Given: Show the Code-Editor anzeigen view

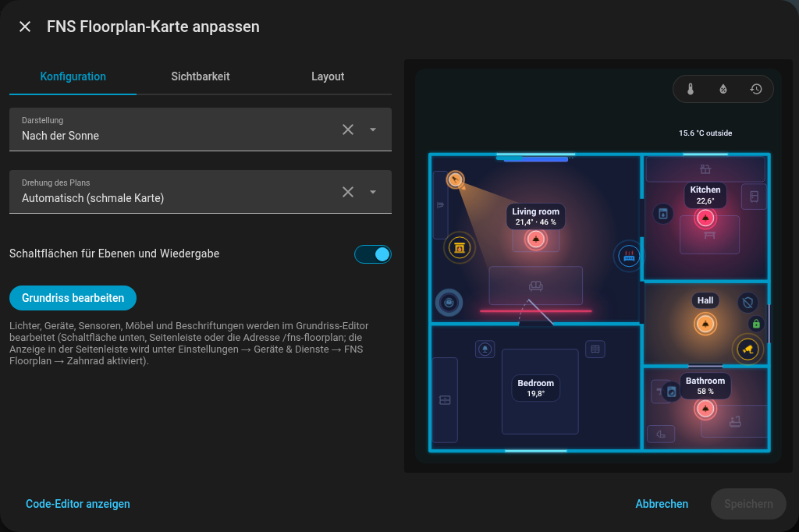Looking at the screenshot, I should 77,504.
